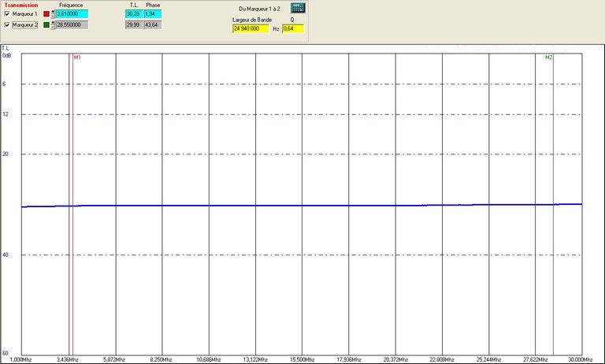605x364 pixels.
Task: Disable the Marqueur 2 checkbox
Action: (x=8, y=24)
